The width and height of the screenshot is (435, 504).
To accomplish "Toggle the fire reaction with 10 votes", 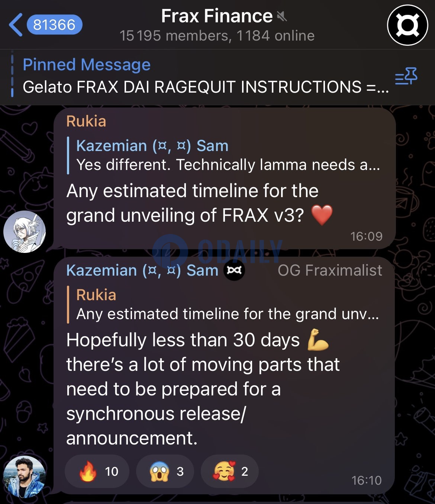I will tap(97, 471).
